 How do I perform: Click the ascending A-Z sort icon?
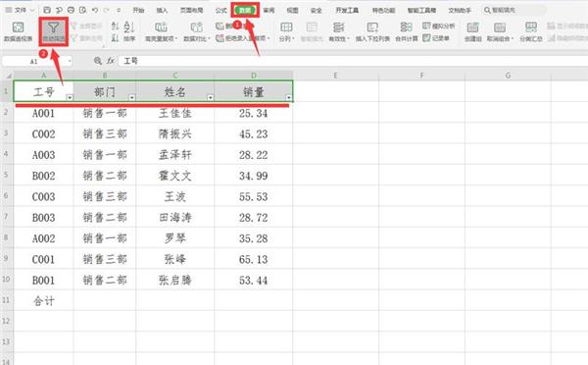pyautogui.click(x=115, y=26)
